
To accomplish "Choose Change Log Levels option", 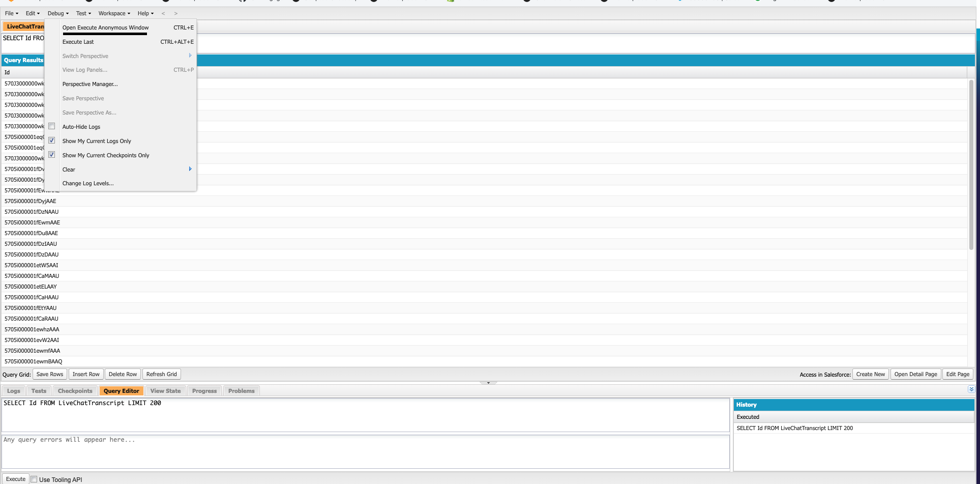I will click(x=121, y=183).
